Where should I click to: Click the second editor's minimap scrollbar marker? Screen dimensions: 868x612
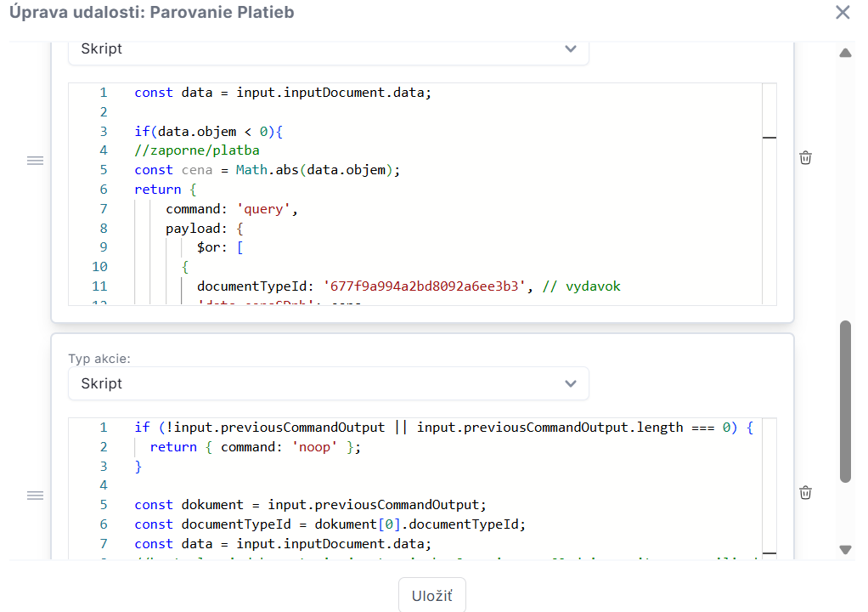click(x=769, y=552)
